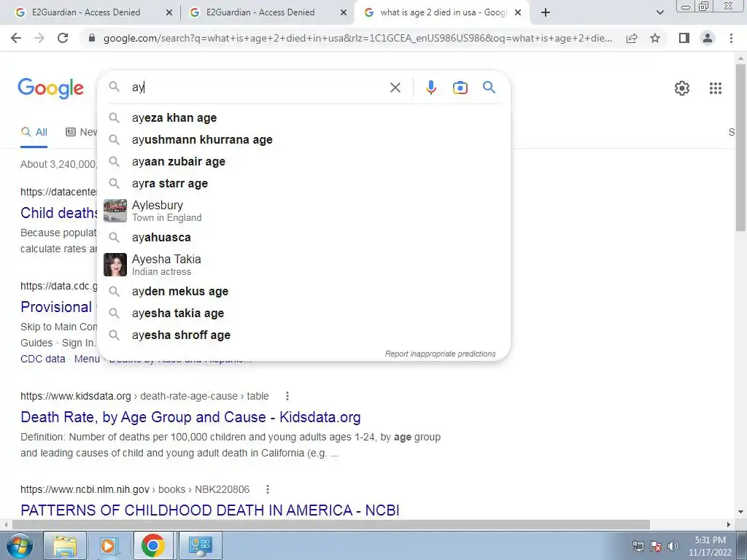747x560 pixels.
Task: Clear the search box with X icon
Action: (x=395, y=87)
